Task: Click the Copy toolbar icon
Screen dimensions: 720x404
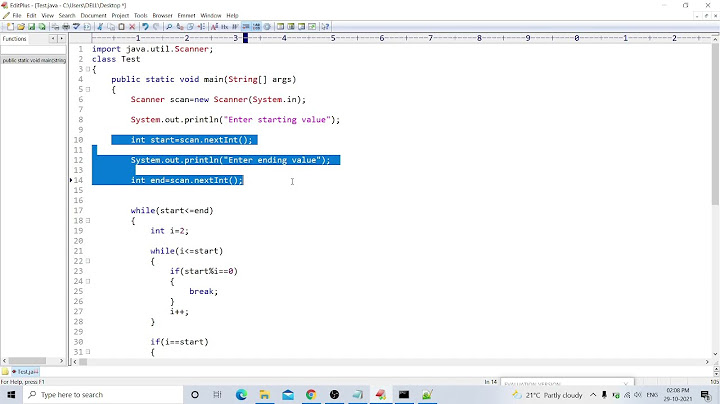Action: tap(111, 27)
